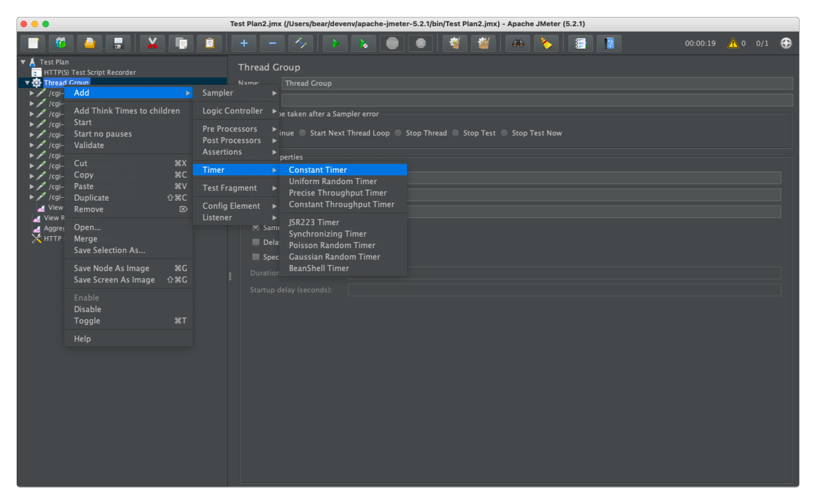Click the Clear All results icon
816x504 pixels.
click(483, 43)
